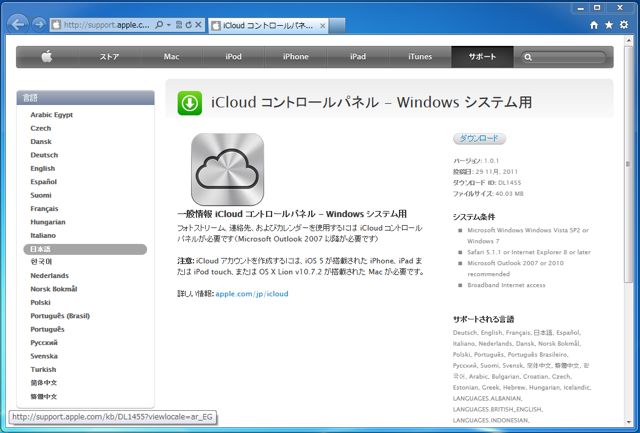Click the Home icon in browser toolbar
640x433 pixels.
pyautogui.click(x=594, y=25)
